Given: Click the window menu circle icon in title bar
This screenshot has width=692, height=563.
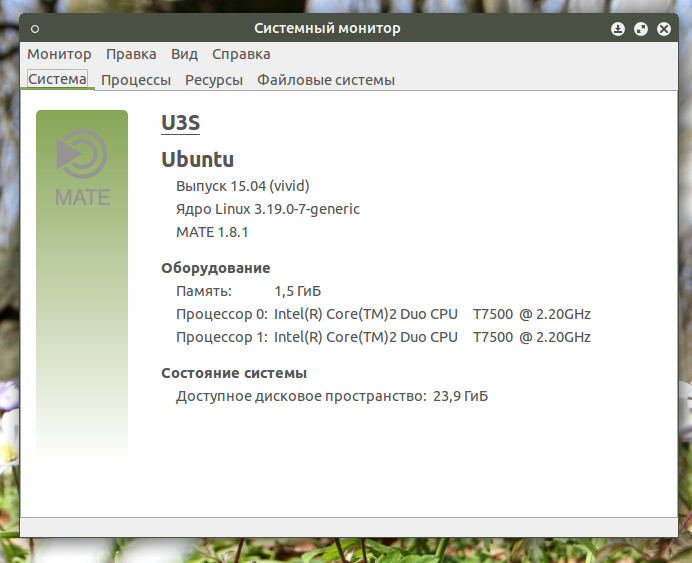Looking at the screenshot, I should [x=35, y=29].
